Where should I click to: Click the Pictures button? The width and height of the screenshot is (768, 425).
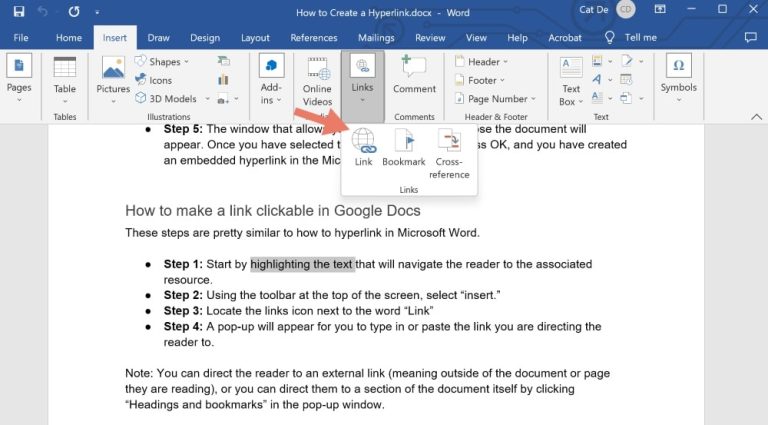[x=113, y=79]
